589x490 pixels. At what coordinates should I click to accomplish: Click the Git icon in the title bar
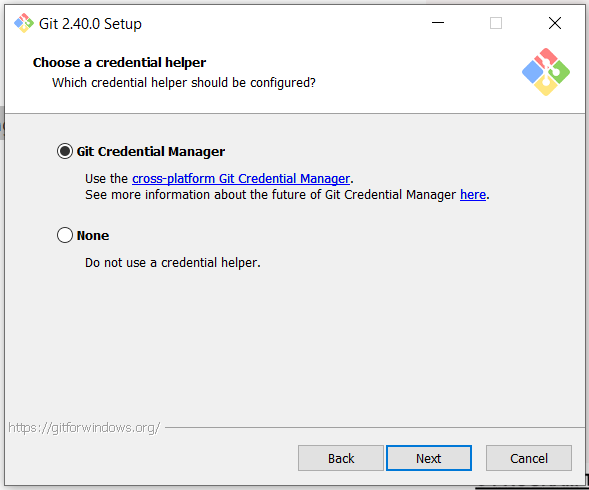[24, 23]
